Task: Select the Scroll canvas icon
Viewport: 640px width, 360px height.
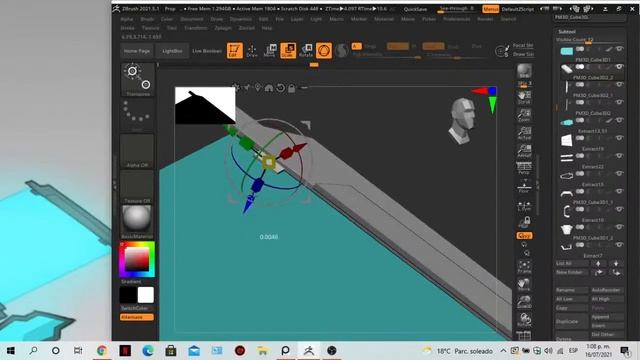Action: 524,97
